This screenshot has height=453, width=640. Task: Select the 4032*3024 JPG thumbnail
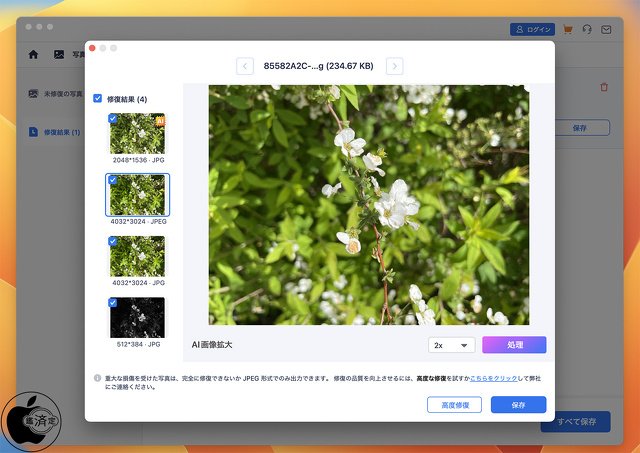138,256
